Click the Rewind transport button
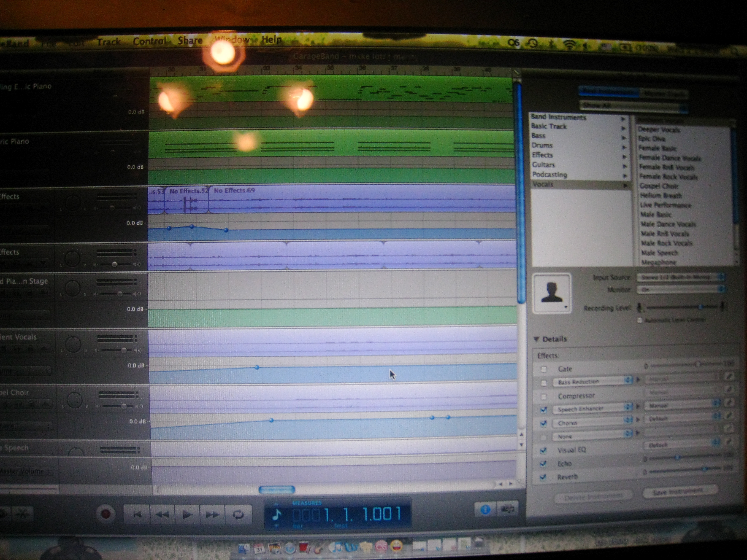Viewport: 747px width, 560px height. click(162, 514)
